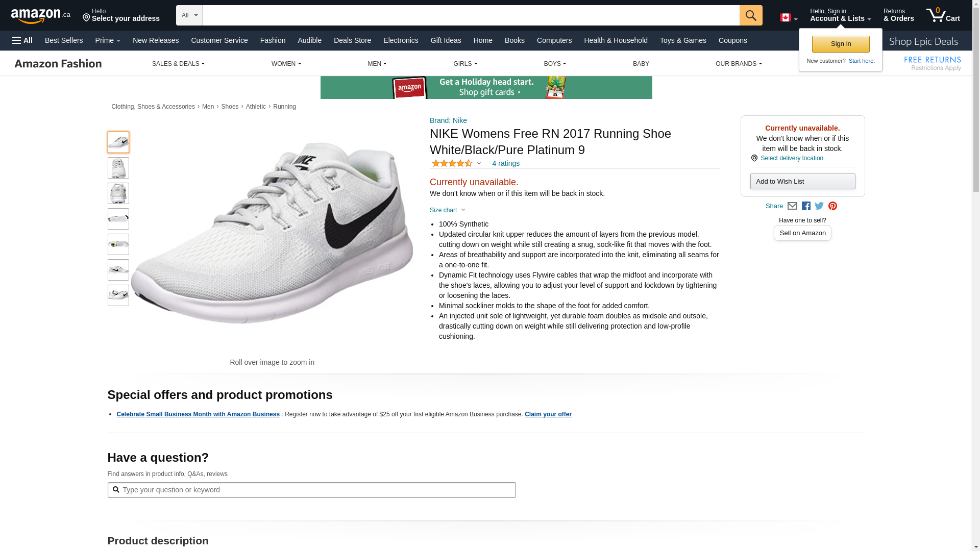Viewport: 980px width, 551px height.
Task: Open the All hamburger menu
Action: pos(22,40)
